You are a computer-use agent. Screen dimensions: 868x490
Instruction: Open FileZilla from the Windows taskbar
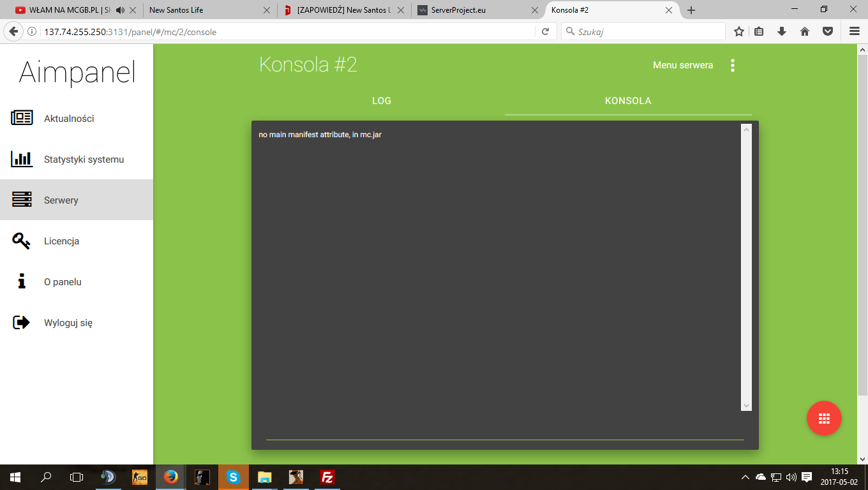[327, 477]
